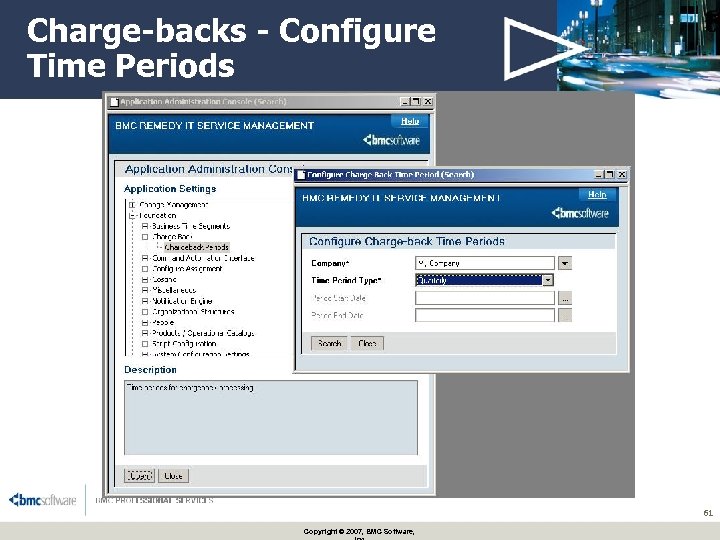The height and width of the screenshot is (540, 720).
Task: Open Help link in Administration Console
Action: pos(410,121)
